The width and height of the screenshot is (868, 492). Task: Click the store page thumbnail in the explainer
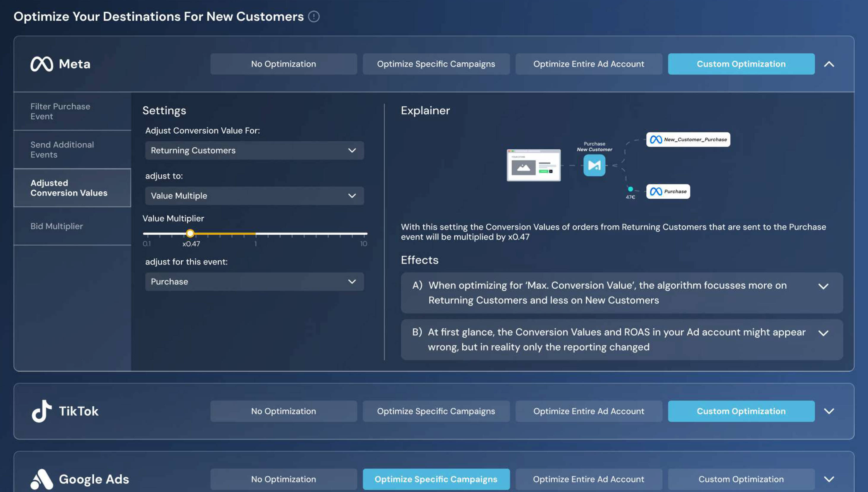click(x=534, y=165)
